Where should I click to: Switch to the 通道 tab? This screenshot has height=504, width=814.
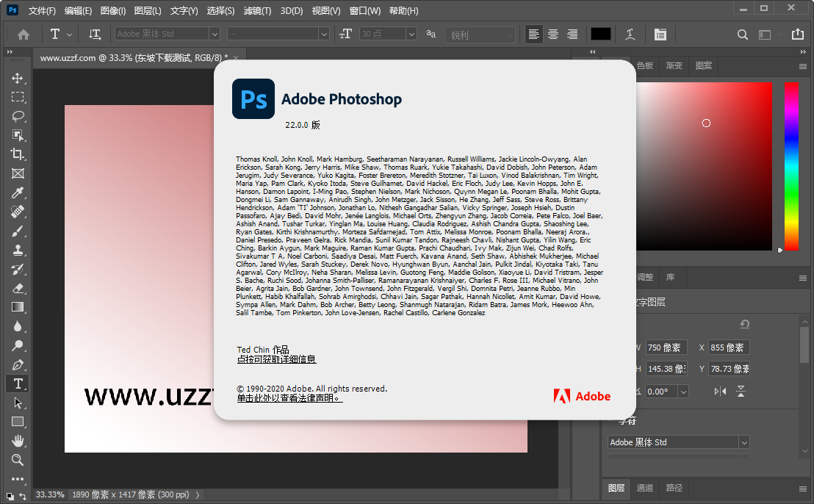click(x=645, y=487)
